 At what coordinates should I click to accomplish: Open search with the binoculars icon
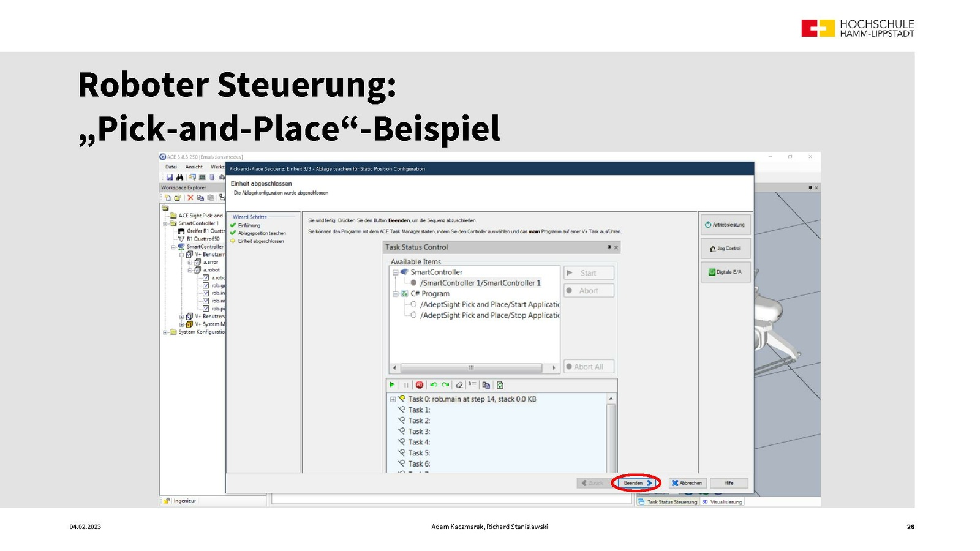179,178
